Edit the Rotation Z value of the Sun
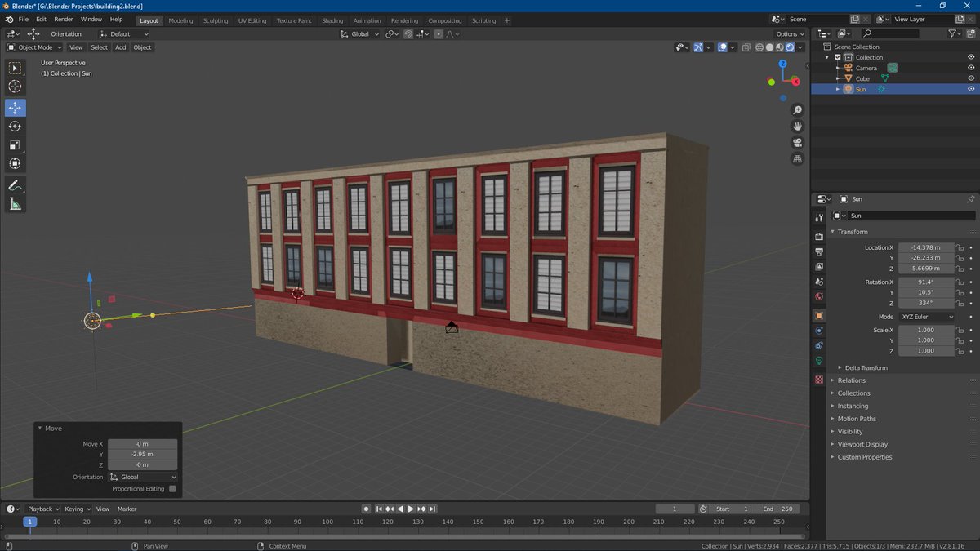Viewport: 980px width, 551px height. coord(926,304)
